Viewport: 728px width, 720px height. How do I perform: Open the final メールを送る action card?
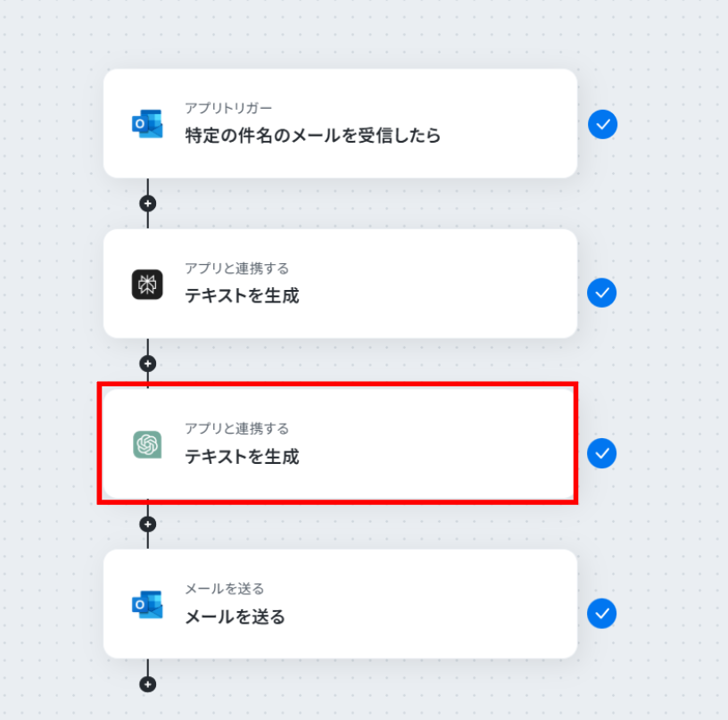(x=340, y=604)
